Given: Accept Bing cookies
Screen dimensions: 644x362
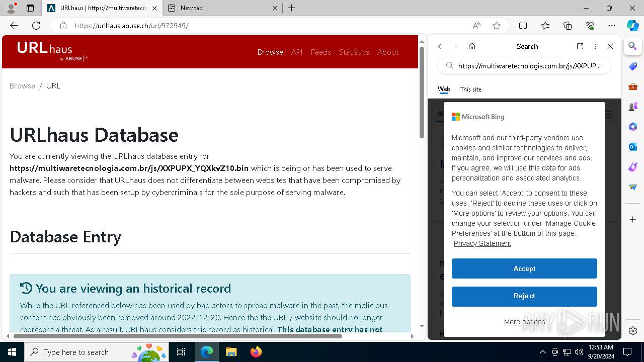Looking at the screenshot, I should click(x=524, y=268).
